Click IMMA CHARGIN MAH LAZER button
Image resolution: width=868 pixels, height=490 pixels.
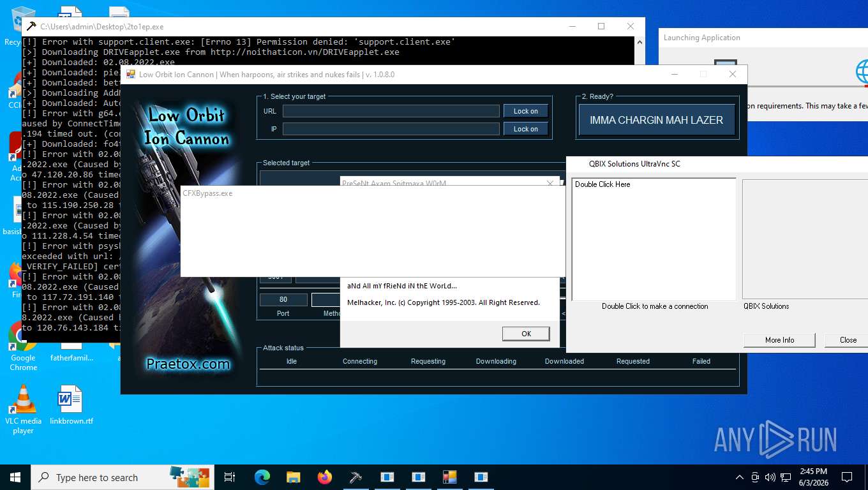point(657,120)
